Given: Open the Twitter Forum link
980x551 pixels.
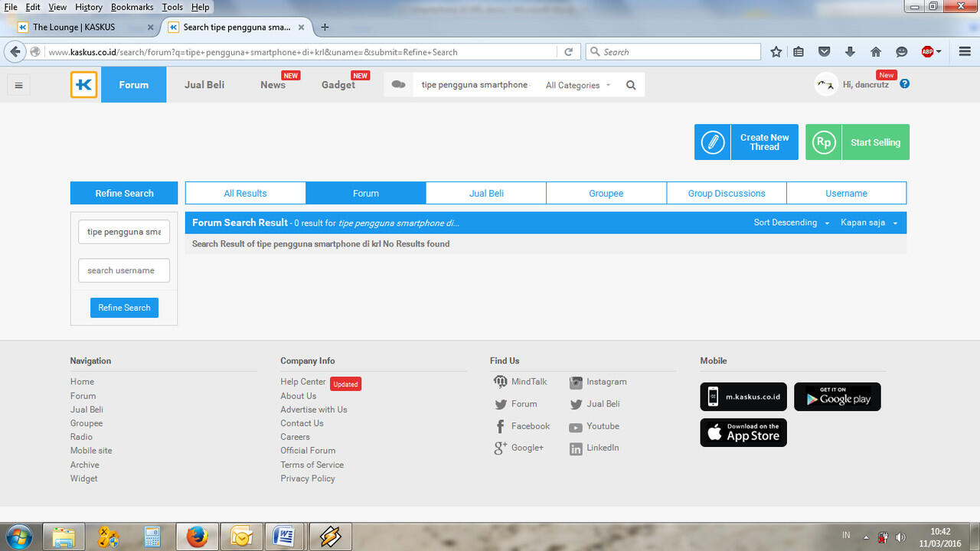Looking at the screenshot, I should [x=524, y=404].
